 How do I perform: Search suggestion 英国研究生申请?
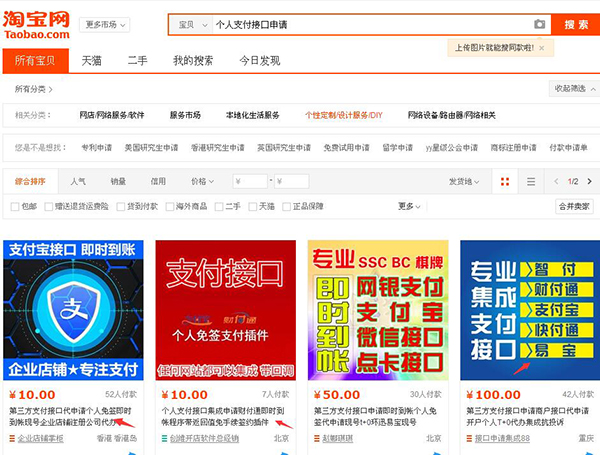tap(284, 148)
